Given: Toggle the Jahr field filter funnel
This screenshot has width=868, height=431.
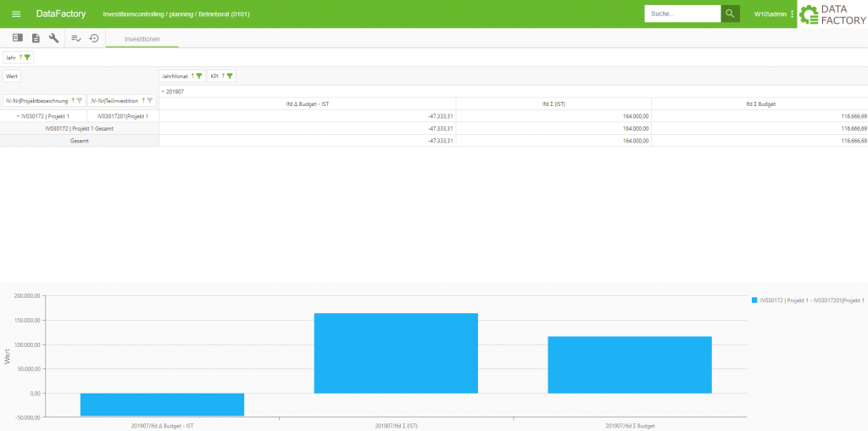Looking at the screenshot, I should [x=28, y=58].
